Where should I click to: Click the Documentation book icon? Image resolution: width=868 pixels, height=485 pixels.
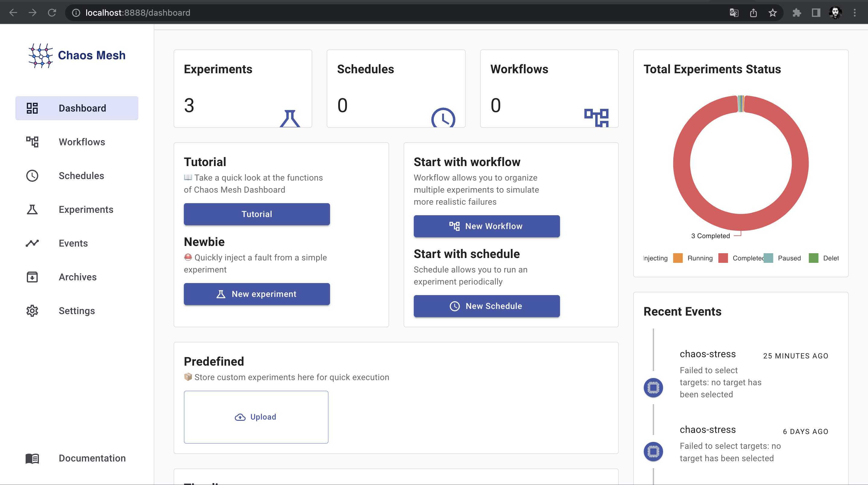coord(32,458)
